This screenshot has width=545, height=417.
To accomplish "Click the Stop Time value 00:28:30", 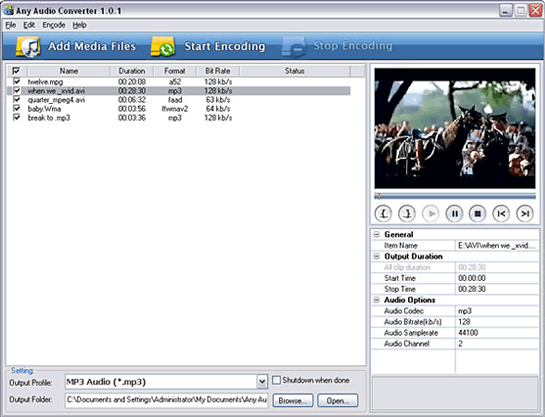I will [472, 289].
